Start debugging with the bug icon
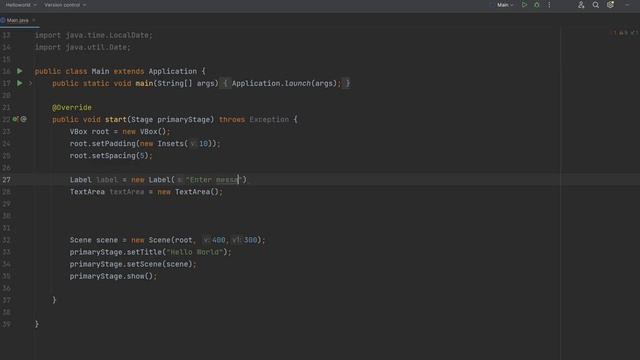Image resolution: width=640 pixels, height=360 pixels. coord(537,5)
